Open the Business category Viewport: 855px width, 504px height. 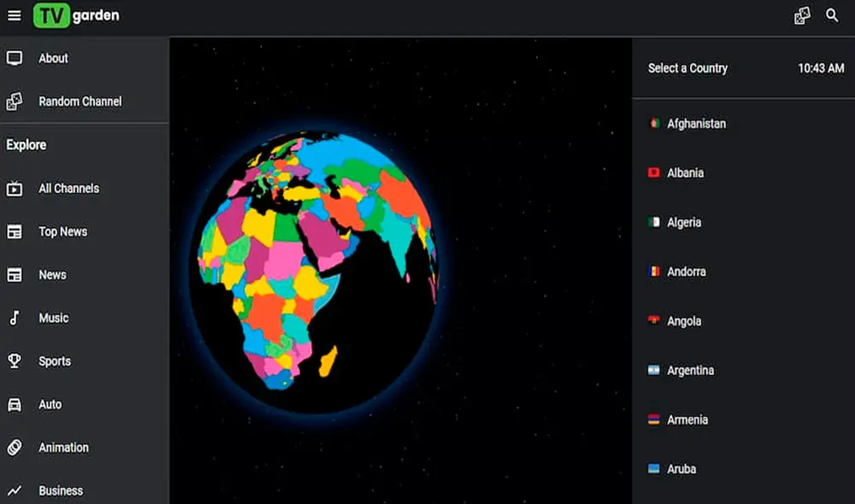click(x=61, y=491)
